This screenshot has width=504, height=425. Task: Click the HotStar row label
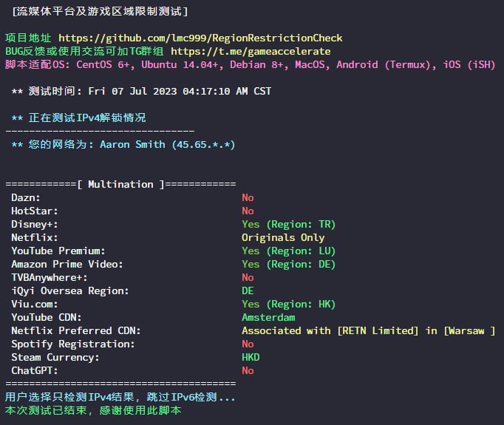(x=34, y=211)
